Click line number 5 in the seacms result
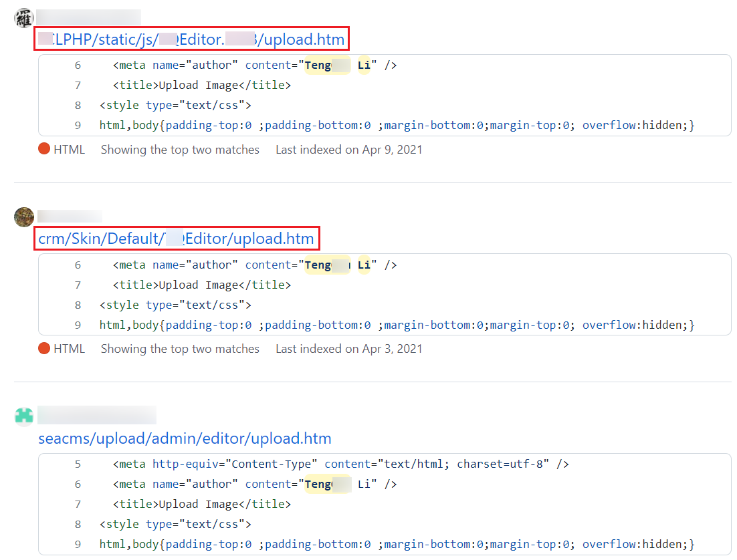Image resolution: width=737 pixels, height=560 pixels. [x=78, y=464]
